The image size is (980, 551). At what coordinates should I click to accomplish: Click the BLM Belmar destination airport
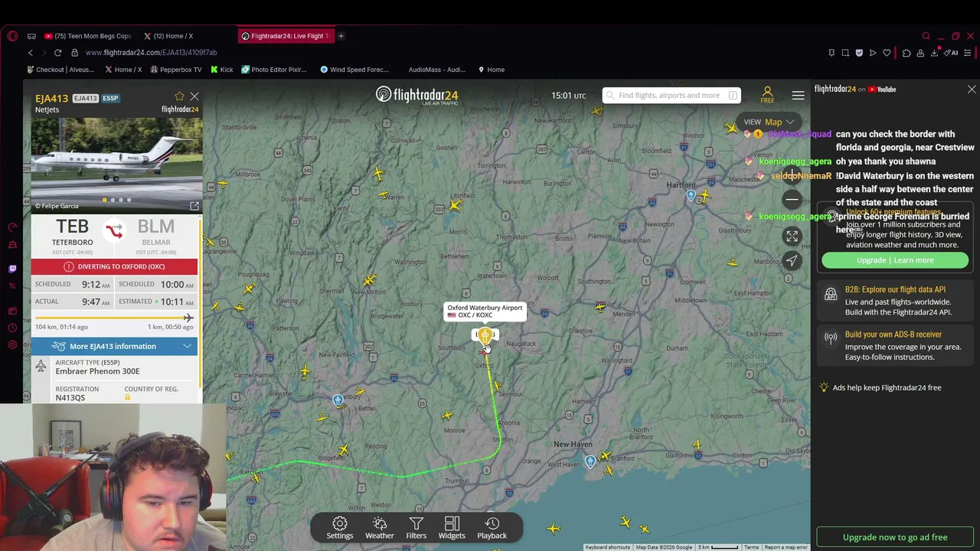point(156,232)
